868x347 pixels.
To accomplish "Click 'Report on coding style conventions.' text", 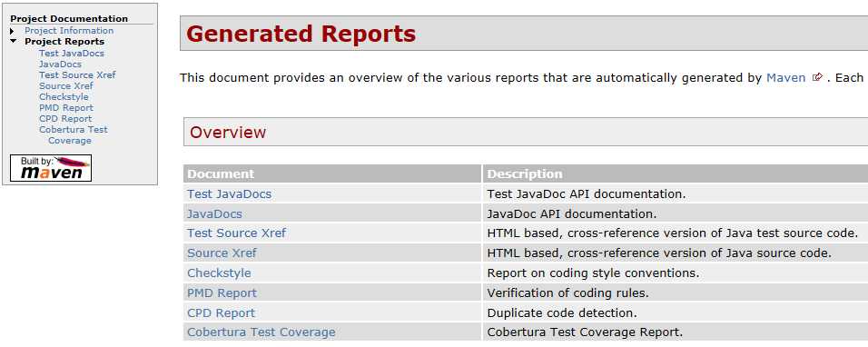I will point(593,273).
